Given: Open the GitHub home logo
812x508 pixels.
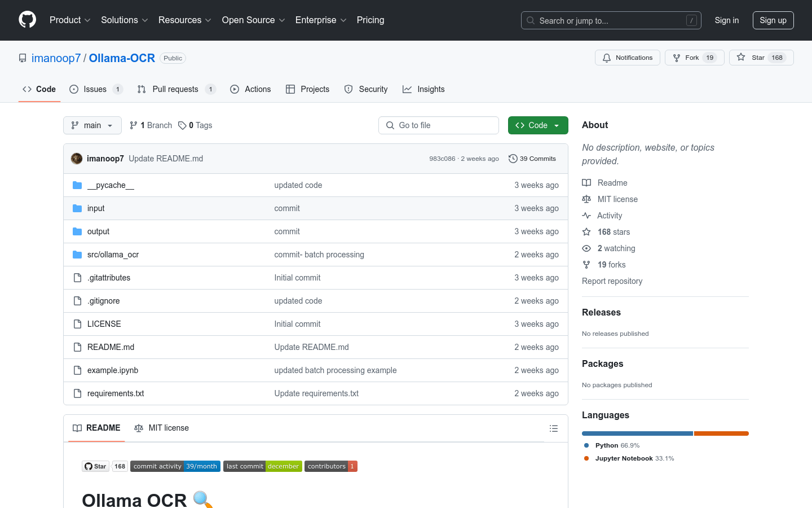Looking at the screenshot, I should (27, 20).
